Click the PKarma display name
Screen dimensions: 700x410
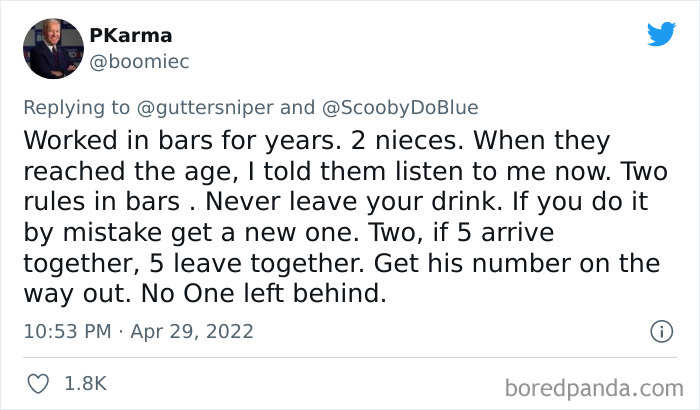pos(130,35)
